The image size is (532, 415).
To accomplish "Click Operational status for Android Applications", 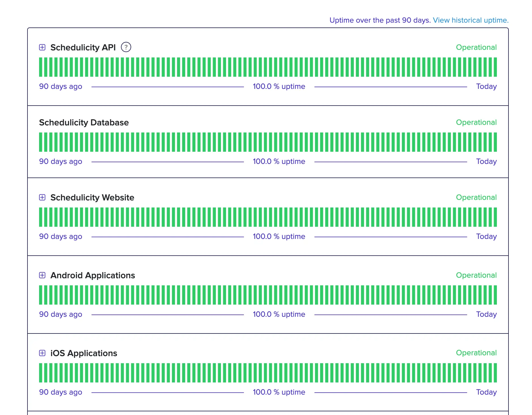I will pyautogui.click(x=476, y=275).
